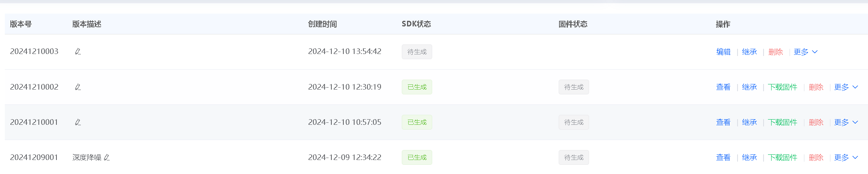
Task: Click 继承 for version 20241210003
Action: coord(749,52)
